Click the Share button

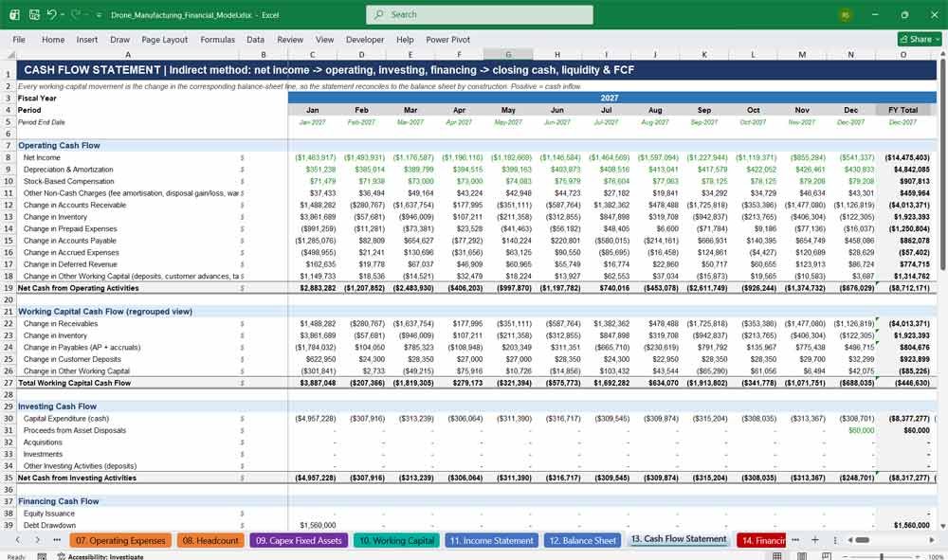point(920,39)
